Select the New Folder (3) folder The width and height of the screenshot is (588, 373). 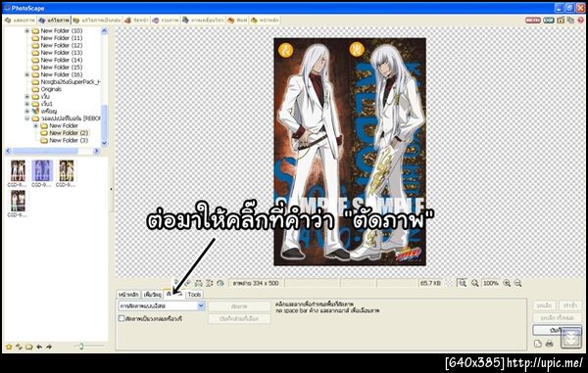click(x=64, y=140)
